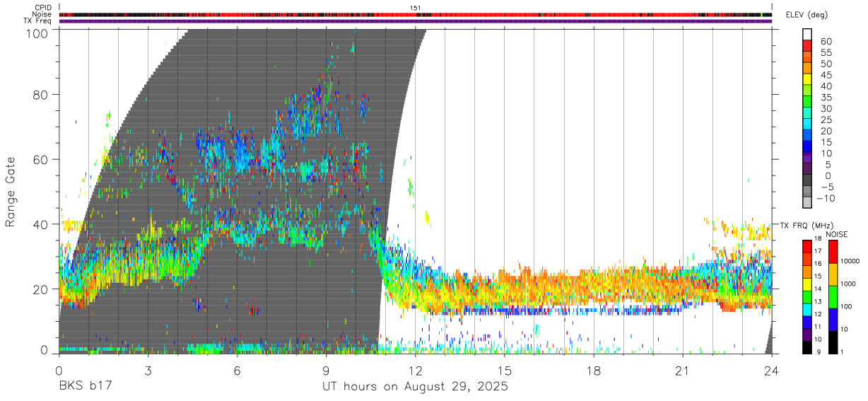The image size is (868, 401).
Task: Click the '10000' NOISE scale label
Action: point(850,262)
